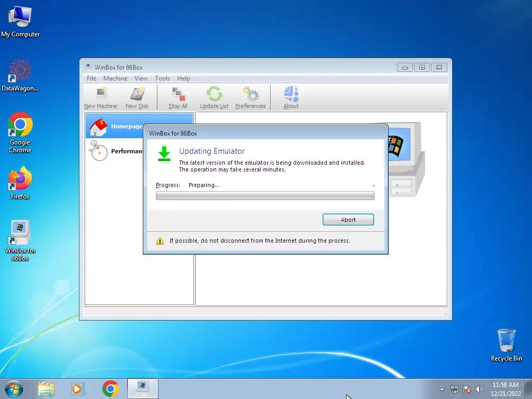Open Chrome from the taskbar
Screen dimensions: 532x399
110,389
